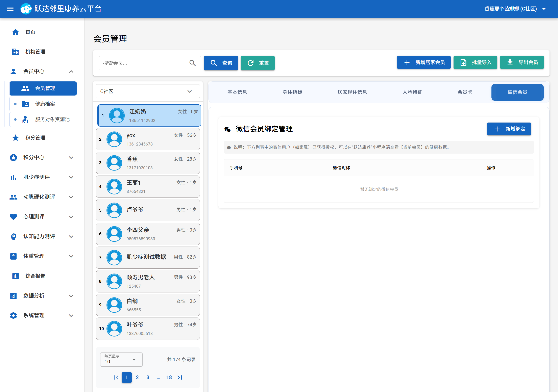Collapse the 会员中心 menu section
The height and width of the screenshot is (392, 558).
pyautogui.click(x=71, y=71)
